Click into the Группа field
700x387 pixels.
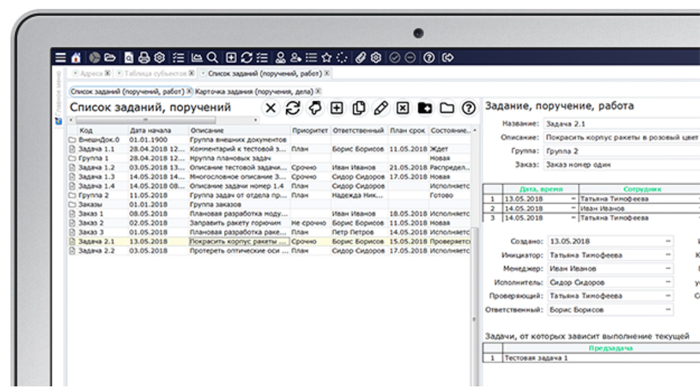(622, 151)
